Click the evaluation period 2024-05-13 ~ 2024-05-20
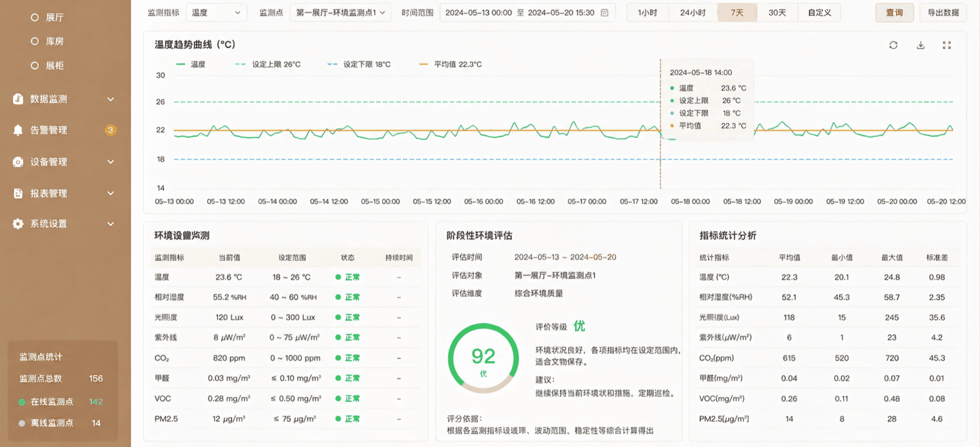The height and width of the screenshot is (447, 980). point(565,257)
